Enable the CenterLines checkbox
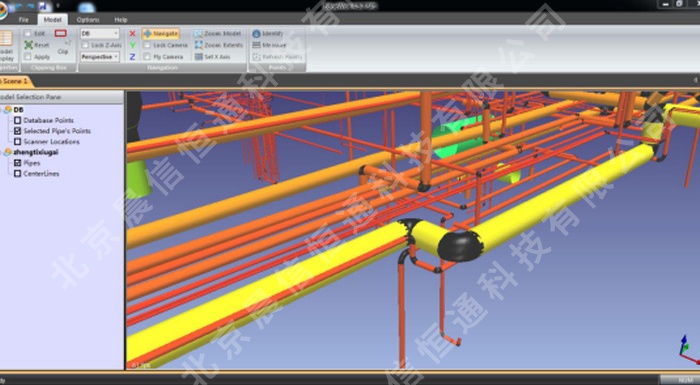Image resolution: width=700 pixels, height=385 pixels. 17,174
